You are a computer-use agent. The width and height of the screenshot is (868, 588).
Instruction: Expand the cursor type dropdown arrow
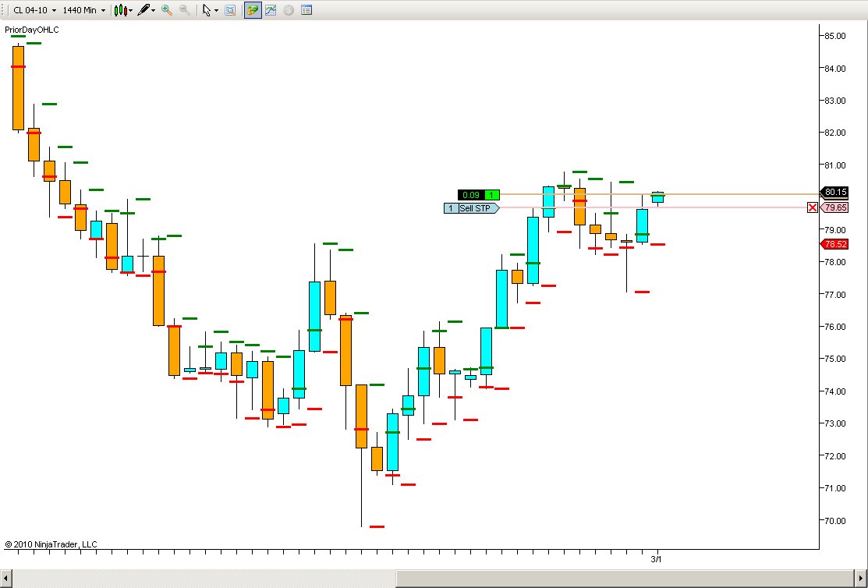click(217, 10)
